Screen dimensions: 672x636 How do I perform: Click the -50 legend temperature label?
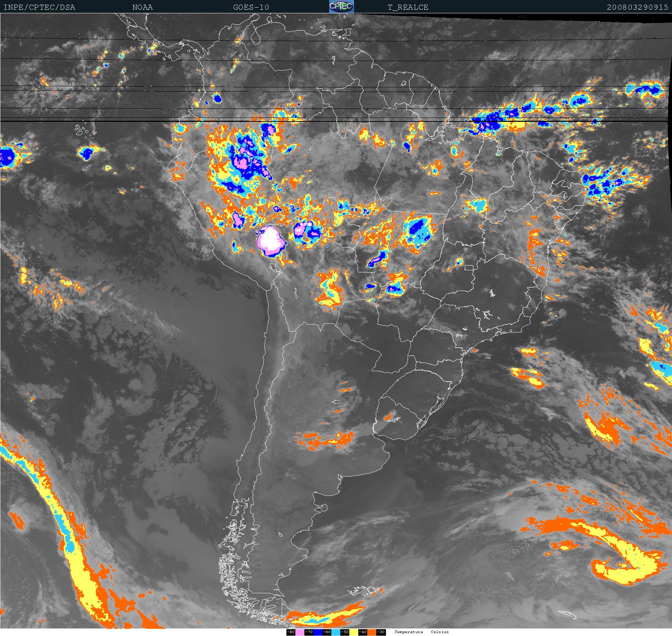click(345, 632)
